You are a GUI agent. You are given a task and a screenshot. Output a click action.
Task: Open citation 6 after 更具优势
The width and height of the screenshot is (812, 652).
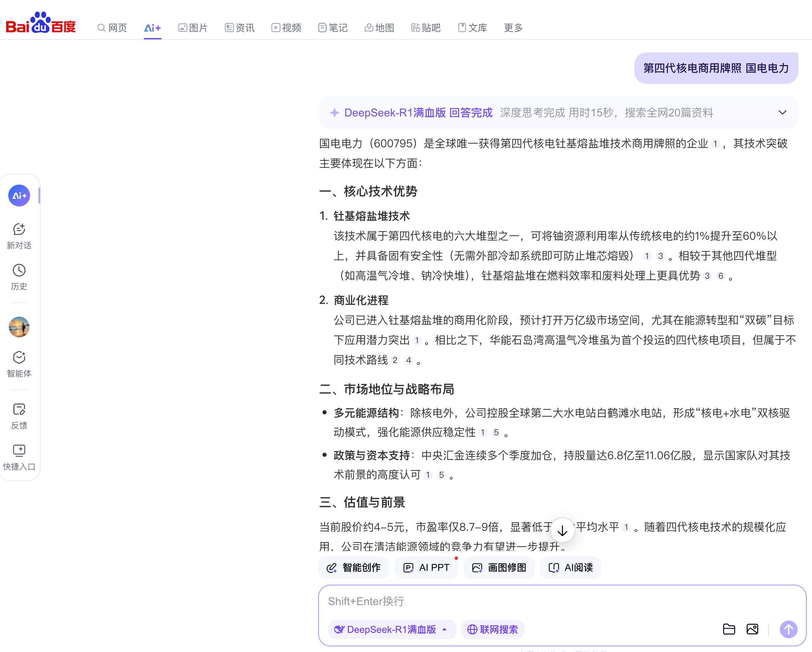pyautogui.click(x=721, y=276)
